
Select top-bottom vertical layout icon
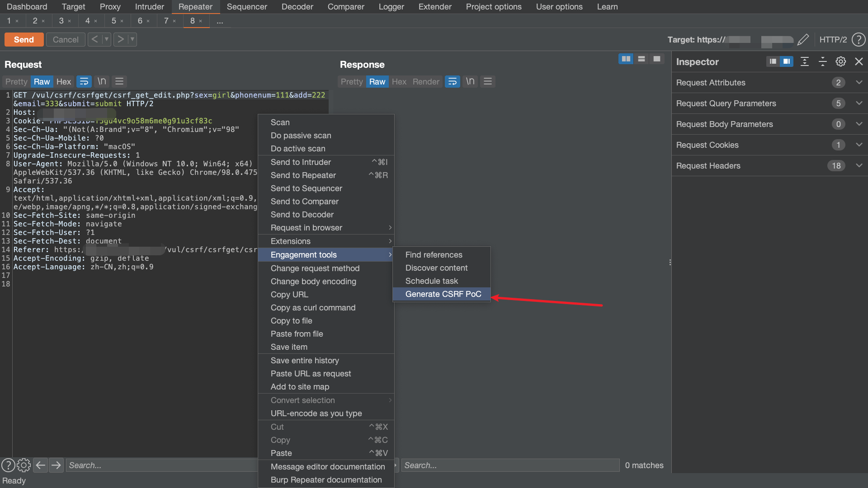click(x=642, y=59)
